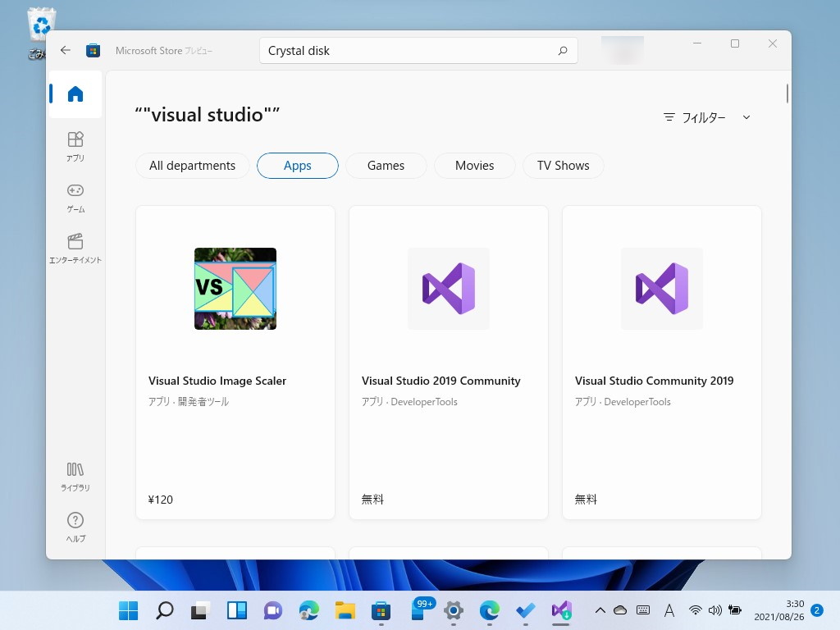Open the エンターテイメント section in the sidebar
Image resolution: width=840 pixels, height=630 pixels.
[75, 249]
